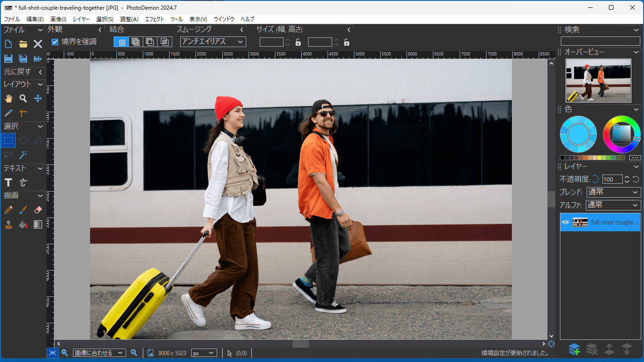Viewport: 644px width, 362px height.
Task: Choose the Add to selection combine mode
Action: pyautogui.click(x=136, y=42)
